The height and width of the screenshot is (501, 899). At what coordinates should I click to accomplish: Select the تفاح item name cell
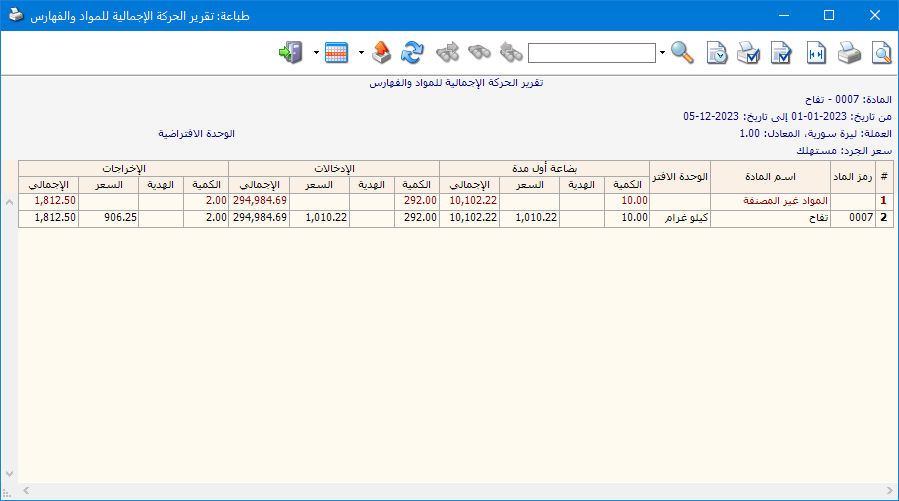point(770,218)
